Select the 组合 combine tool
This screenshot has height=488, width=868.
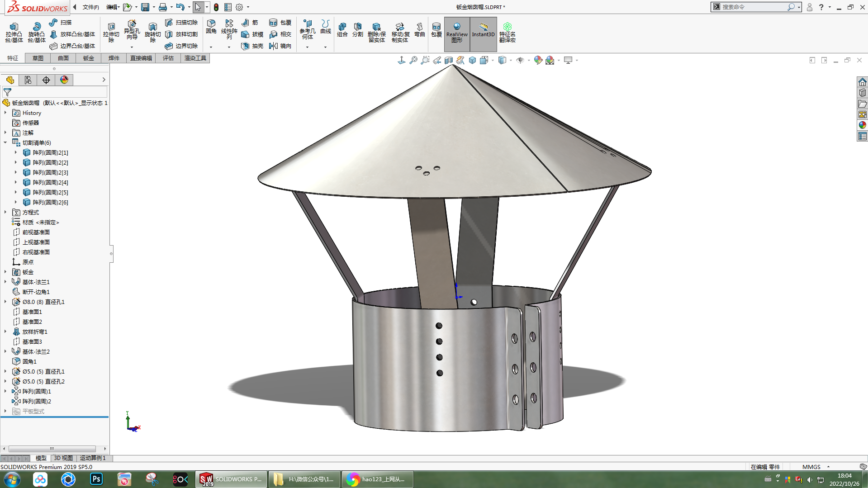[x=342, y=29]
